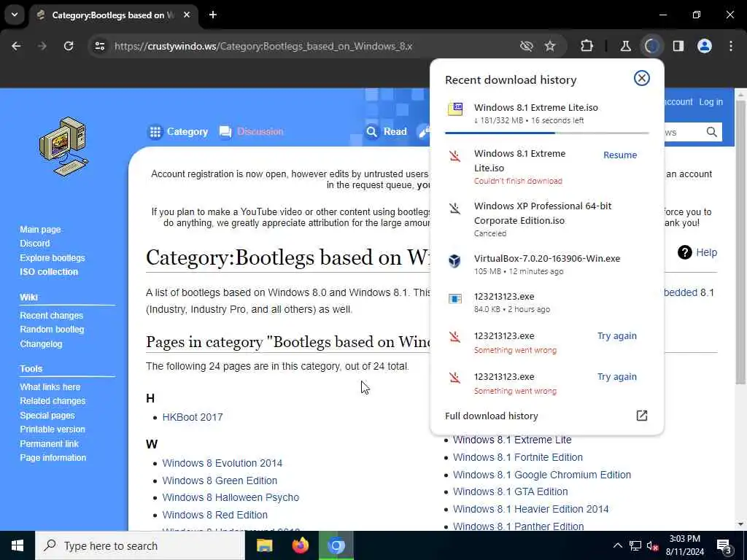Close the Recent download history popup
747x560 pixels.
pos(641,78)
